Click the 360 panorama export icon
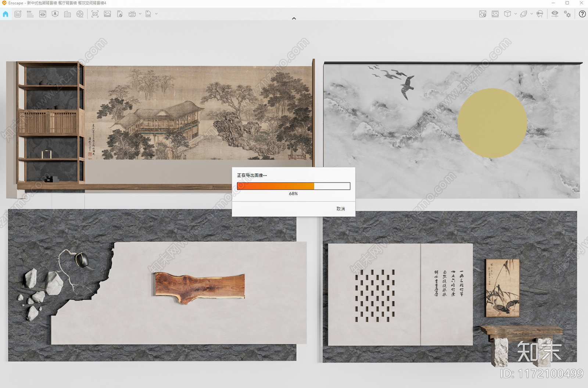Viewport: 588px width, 388px height. coord(132,14)
